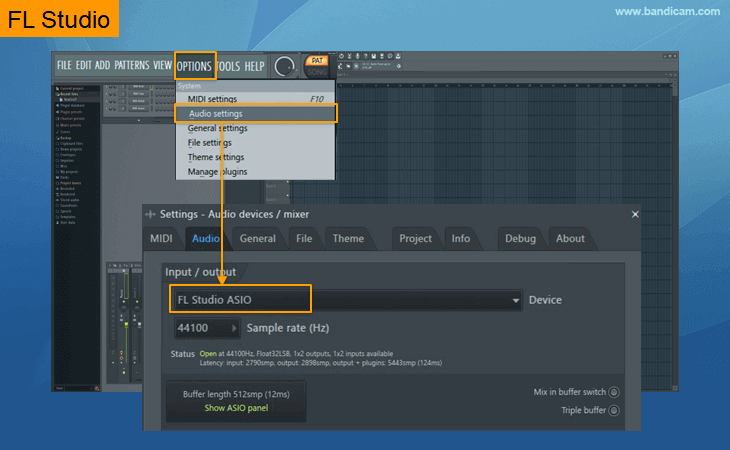730x450 pixels.
Task: Click the scissors icon in FL Studio's top toolbar
Action: (350, 56)
